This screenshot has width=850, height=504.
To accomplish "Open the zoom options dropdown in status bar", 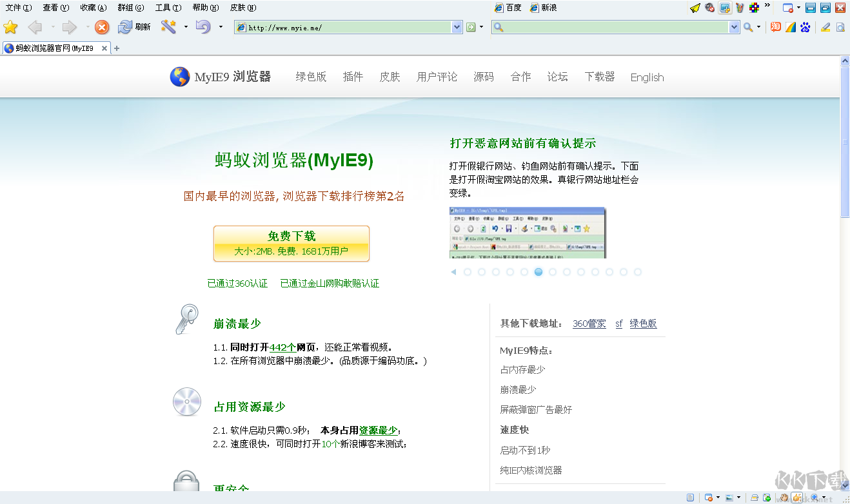I will coord(824,497).
